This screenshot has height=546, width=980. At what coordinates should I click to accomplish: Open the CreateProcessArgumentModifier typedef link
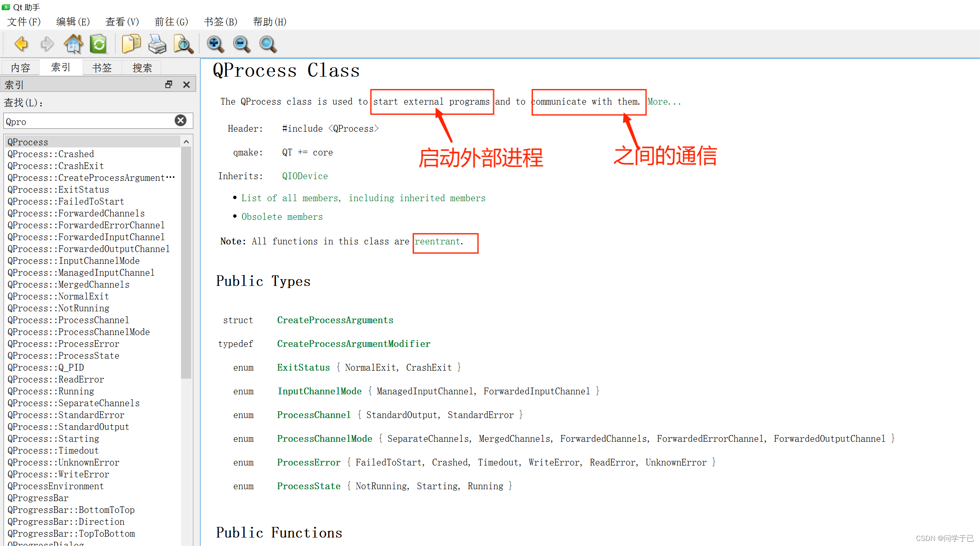[x=354, y=344]
